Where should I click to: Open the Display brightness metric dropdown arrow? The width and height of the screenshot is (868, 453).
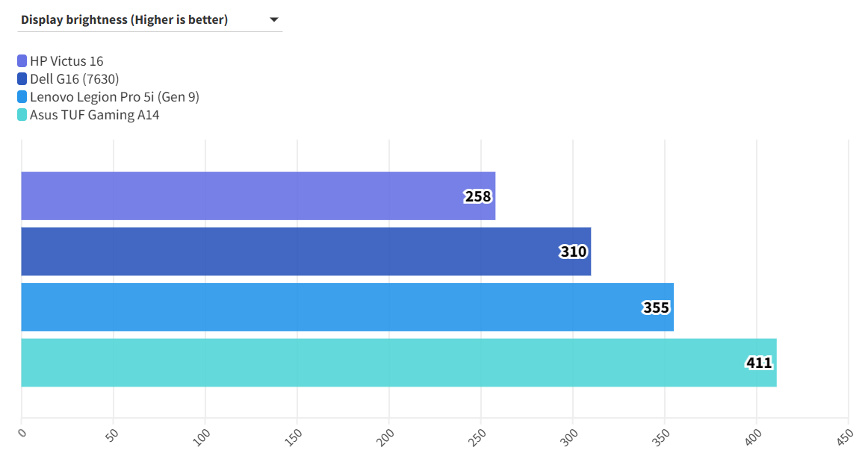[x=273, y=19]
